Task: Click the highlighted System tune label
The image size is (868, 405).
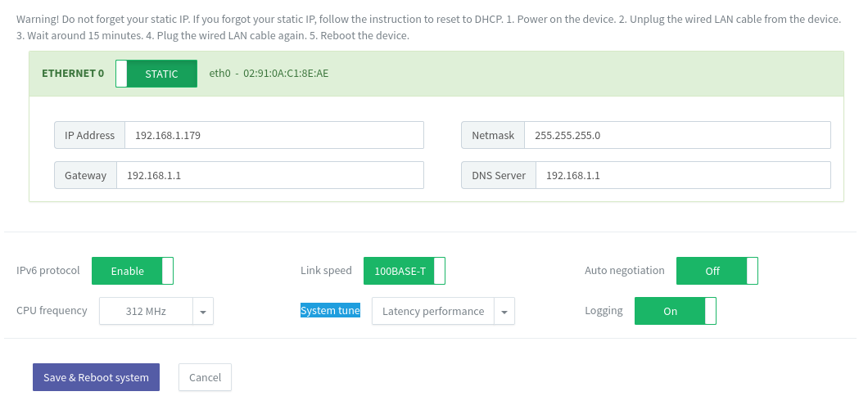Action: pos(330,310)
